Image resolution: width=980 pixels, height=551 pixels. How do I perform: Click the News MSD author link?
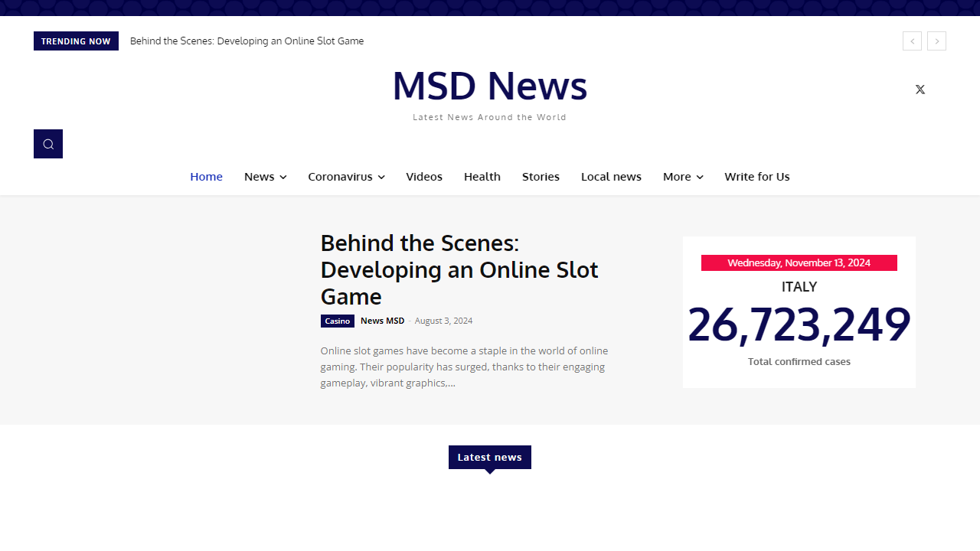click(x=382, y=321)
